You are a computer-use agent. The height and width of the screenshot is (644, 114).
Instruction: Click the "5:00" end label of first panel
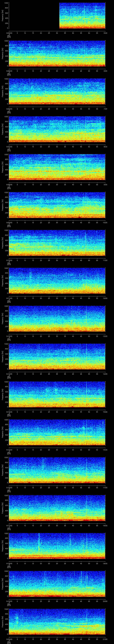click(x=105, y=33)
